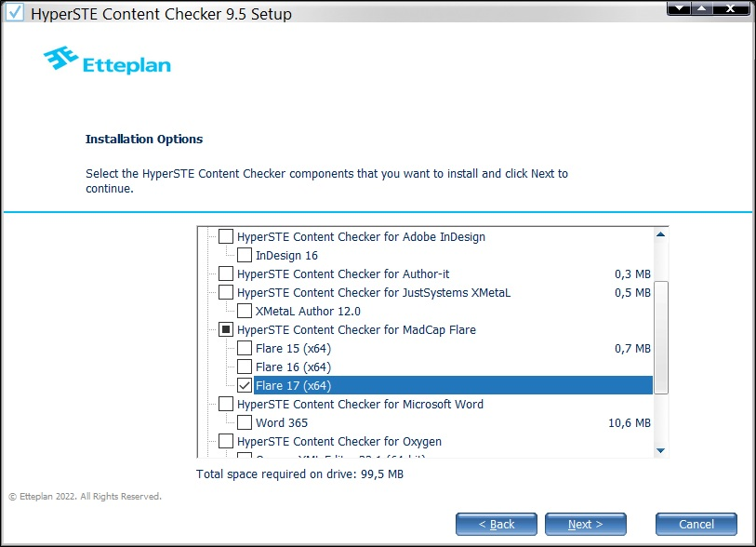Toggle the MadCap Flare parent checkbox

click(x=226, y=329)
